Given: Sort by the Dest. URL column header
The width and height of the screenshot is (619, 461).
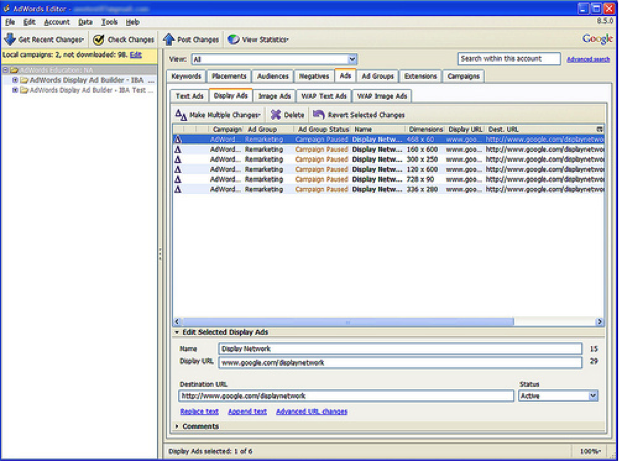Looking at the screenshot, I should coord(541,129).
